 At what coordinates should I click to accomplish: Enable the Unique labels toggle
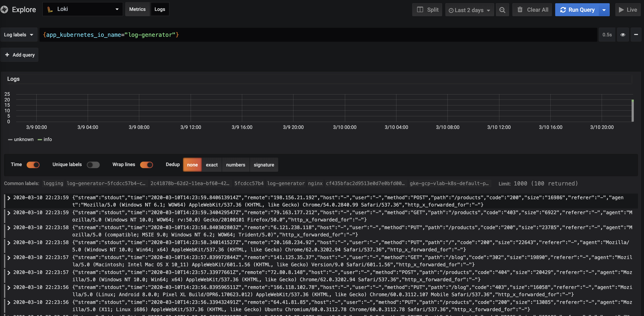[x=93, y=165]
